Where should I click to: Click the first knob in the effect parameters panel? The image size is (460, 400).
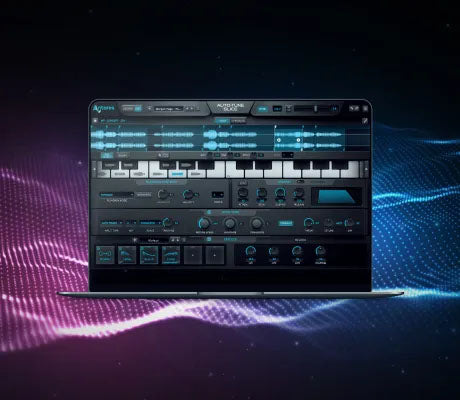pos(250,251)
